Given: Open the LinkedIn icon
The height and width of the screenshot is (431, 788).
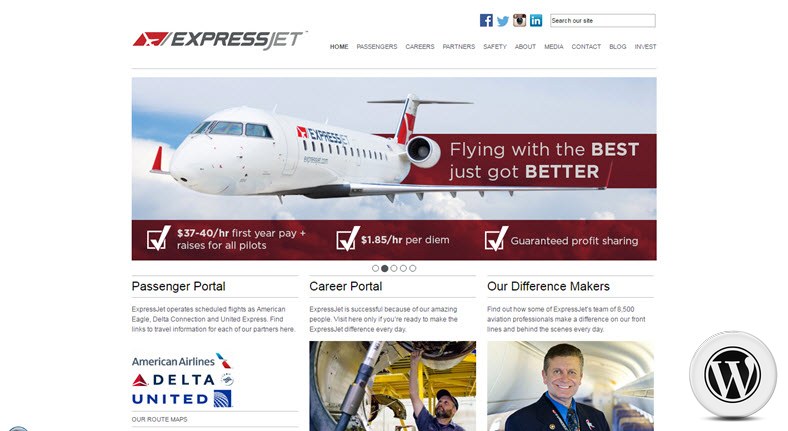Looking at the screenshot, I should (x=536, y=20).
